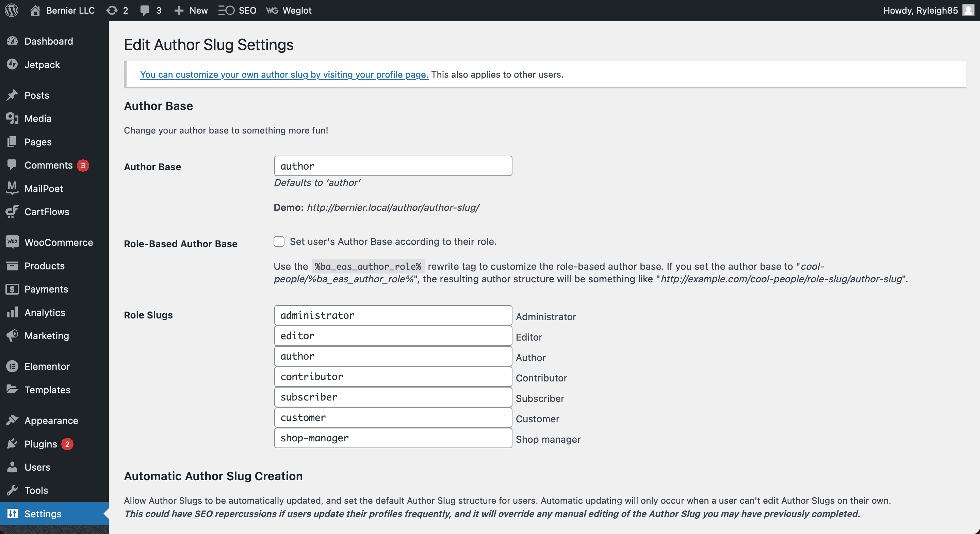
Task: Click the New text in the admin bar
Action: tap(199, 10)
